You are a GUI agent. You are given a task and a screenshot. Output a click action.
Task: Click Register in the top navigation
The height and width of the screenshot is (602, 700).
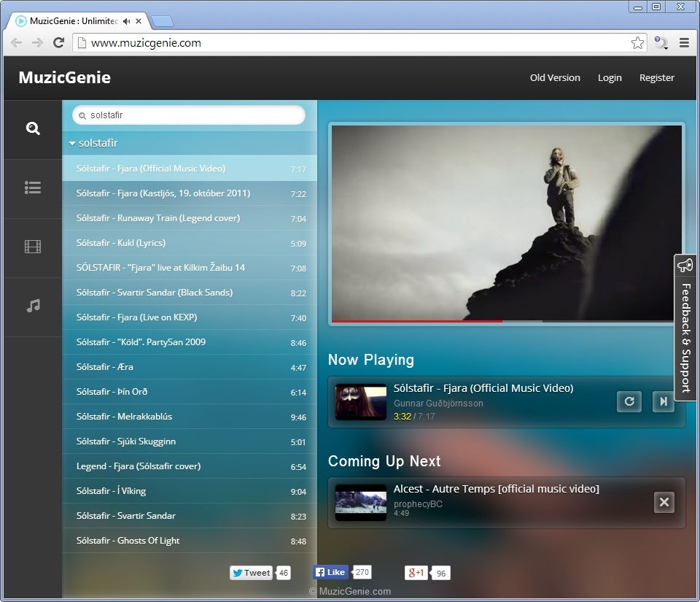click(656, 78)
